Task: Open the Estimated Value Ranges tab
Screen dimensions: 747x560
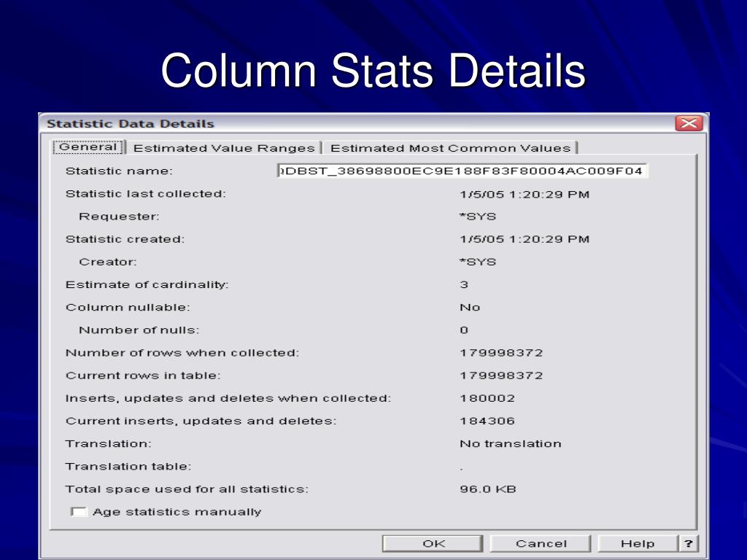Action: point(224,148)
